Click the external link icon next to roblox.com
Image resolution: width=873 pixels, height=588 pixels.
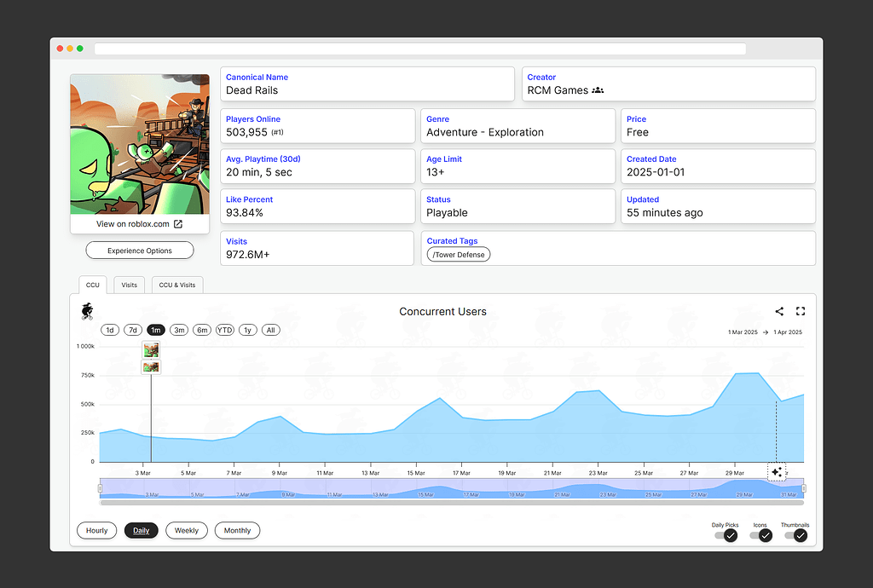point(177,223)
